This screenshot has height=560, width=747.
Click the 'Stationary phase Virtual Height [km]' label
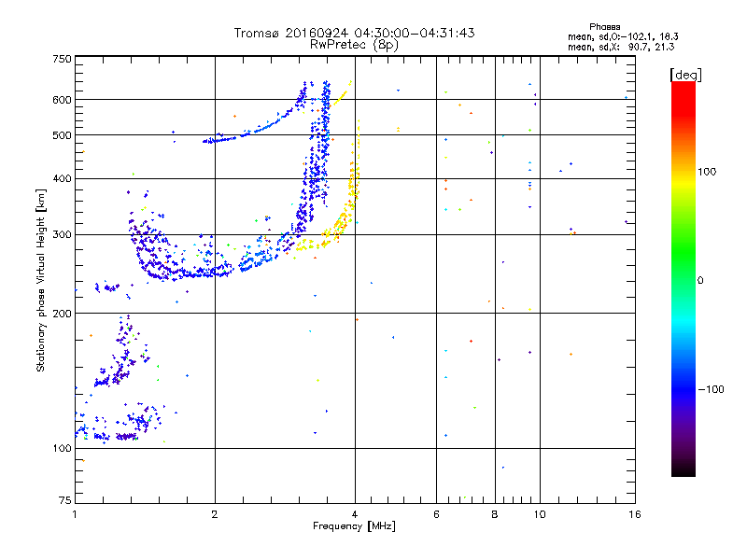tap(40, 280)
